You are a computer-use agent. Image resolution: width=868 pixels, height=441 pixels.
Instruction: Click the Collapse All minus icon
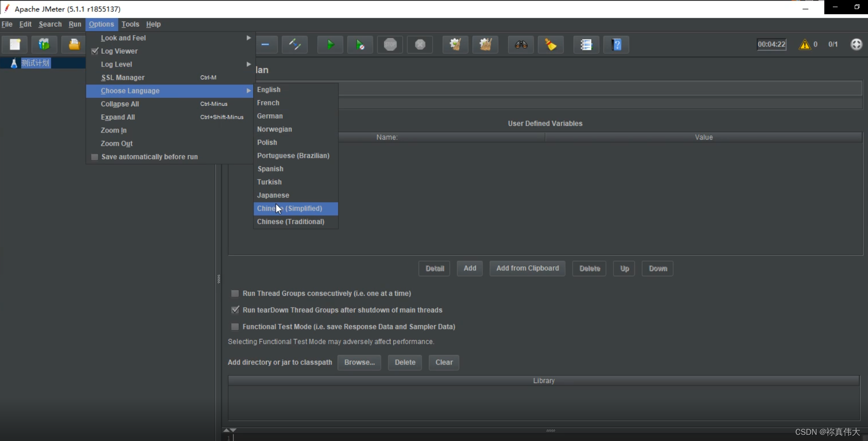(265, 45)
